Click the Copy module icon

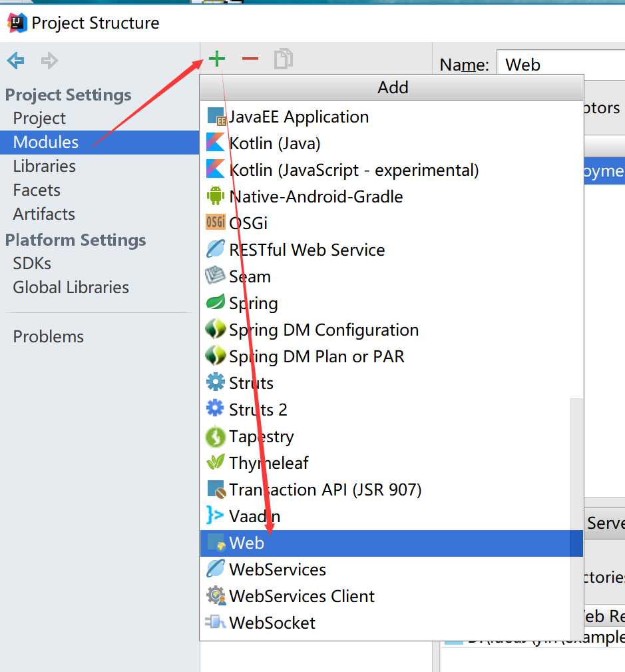tap(283, 59)
